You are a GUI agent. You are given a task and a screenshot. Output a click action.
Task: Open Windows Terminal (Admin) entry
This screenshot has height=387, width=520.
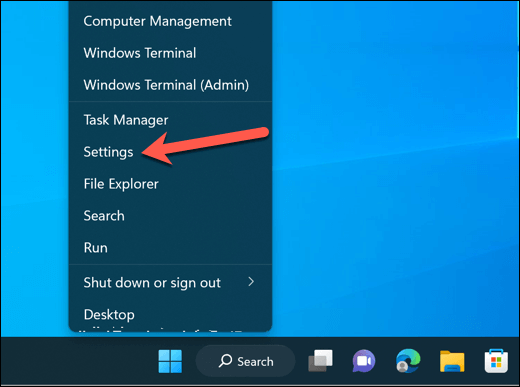tap(170, 85)
